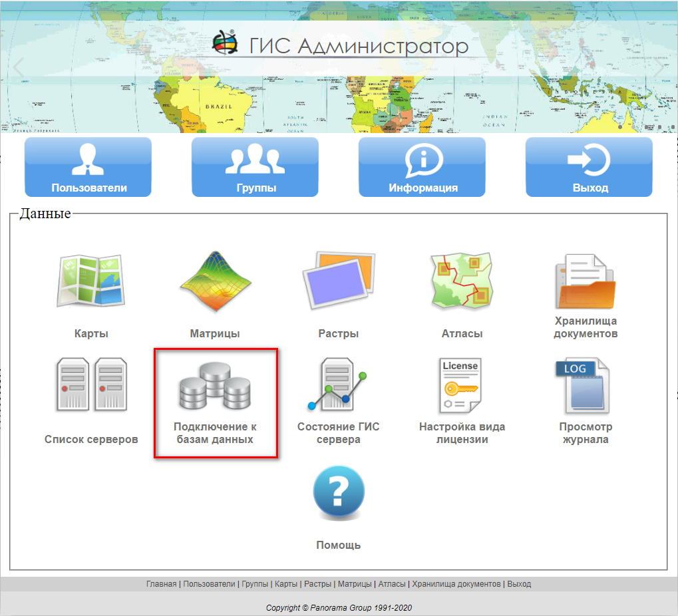Screen dimensions: 678x616
Task: Click the Выход logout button
Action: (590, 167)
